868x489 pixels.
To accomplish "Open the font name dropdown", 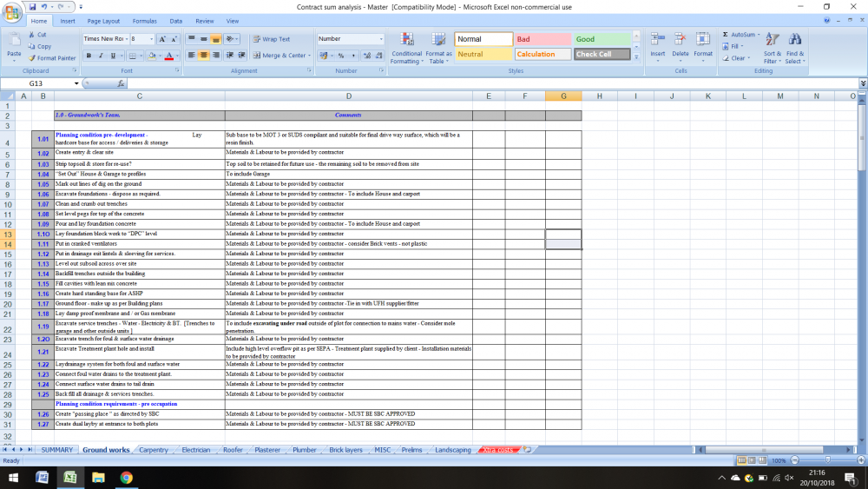I will (127, 39).
